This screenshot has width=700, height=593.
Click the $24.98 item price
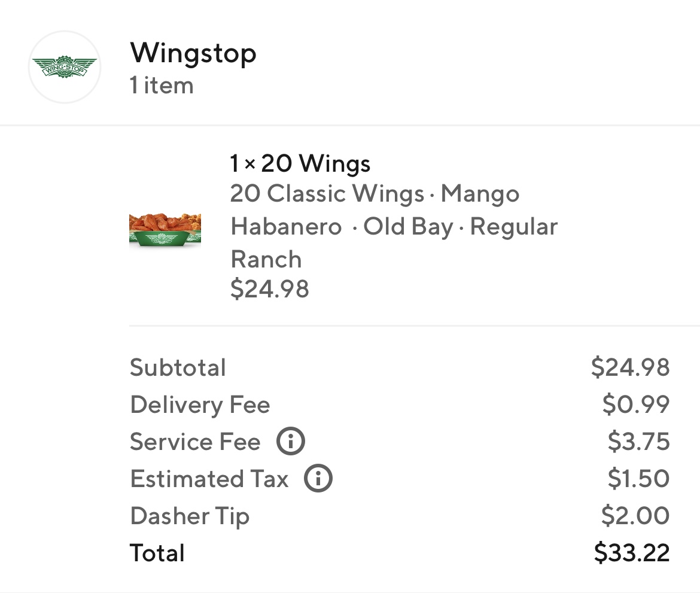(x=269, y=289)
